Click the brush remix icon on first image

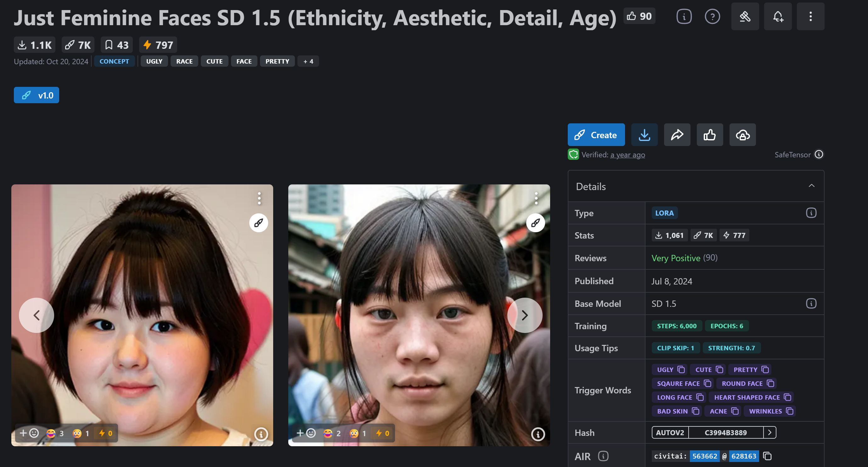point(258,223)
